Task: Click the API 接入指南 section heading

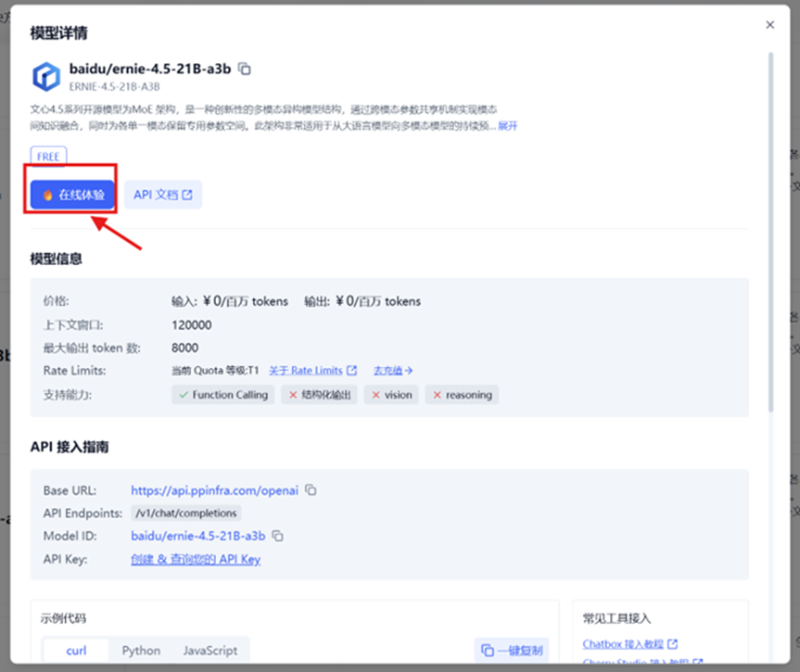Action: tap(70, 447)
